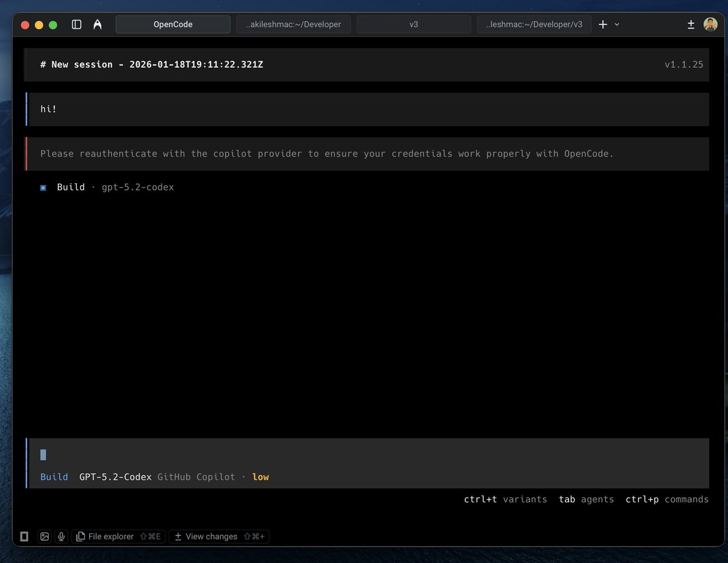
Task: Open the View changes button
Action: click(x=219, y=536)
